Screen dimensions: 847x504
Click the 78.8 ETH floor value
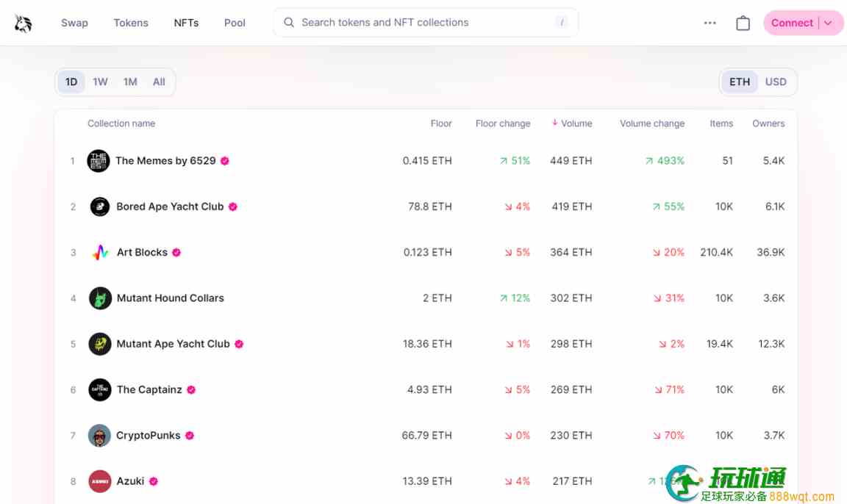430,206
